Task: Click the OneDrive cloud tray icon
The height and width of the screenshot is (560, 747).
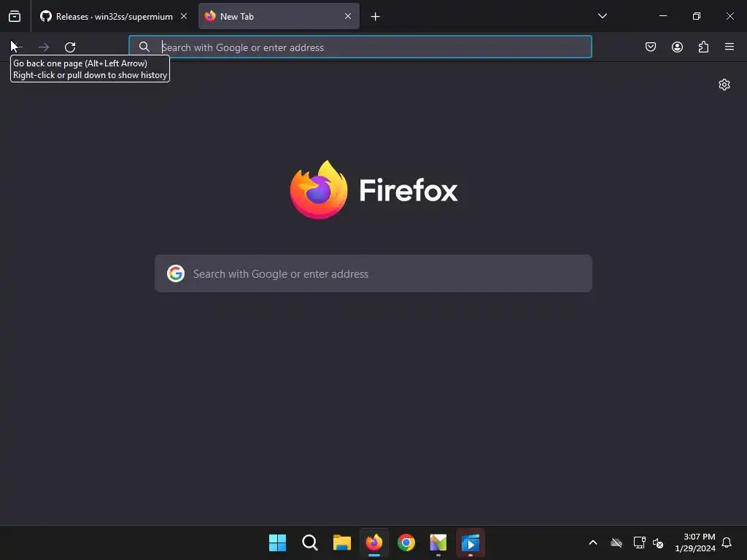Action: 616,542
